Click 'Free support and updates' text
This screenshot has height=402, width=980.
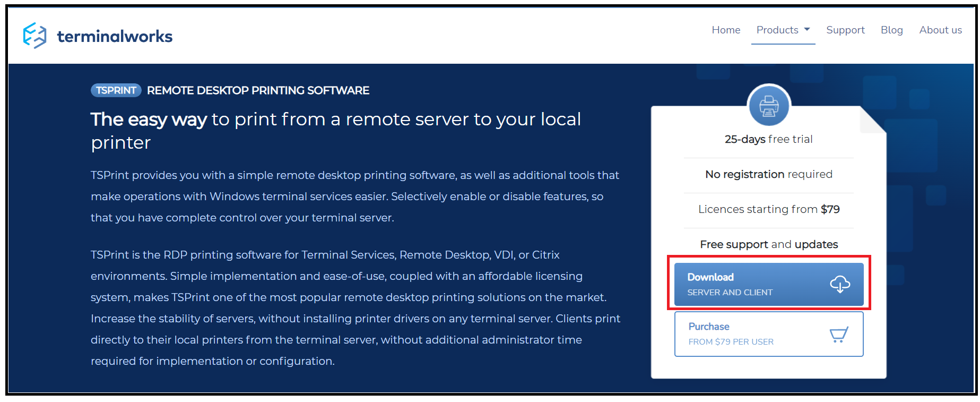pyautogui.click(x=769, y=244)
